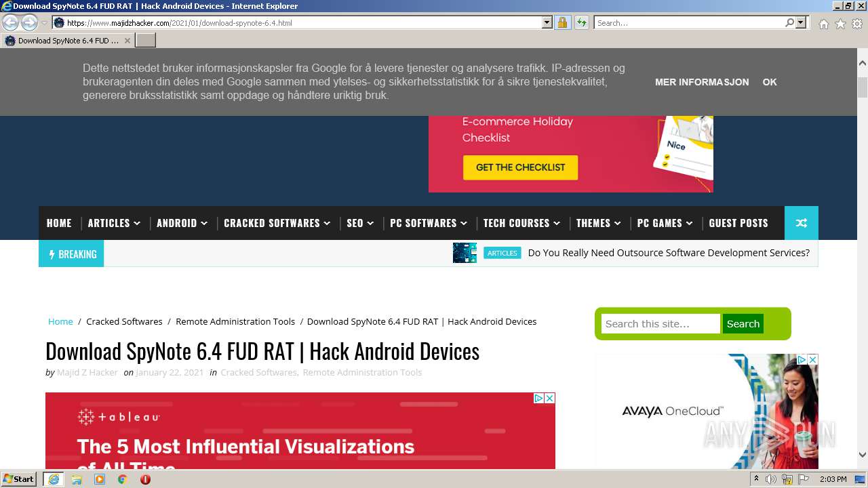Open File Explorer taskbar icon

77,479
